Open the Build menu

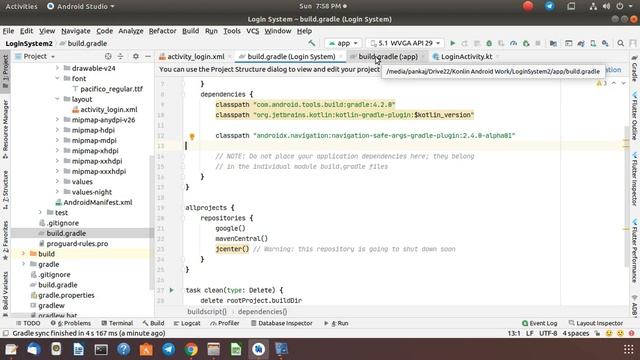191,31
